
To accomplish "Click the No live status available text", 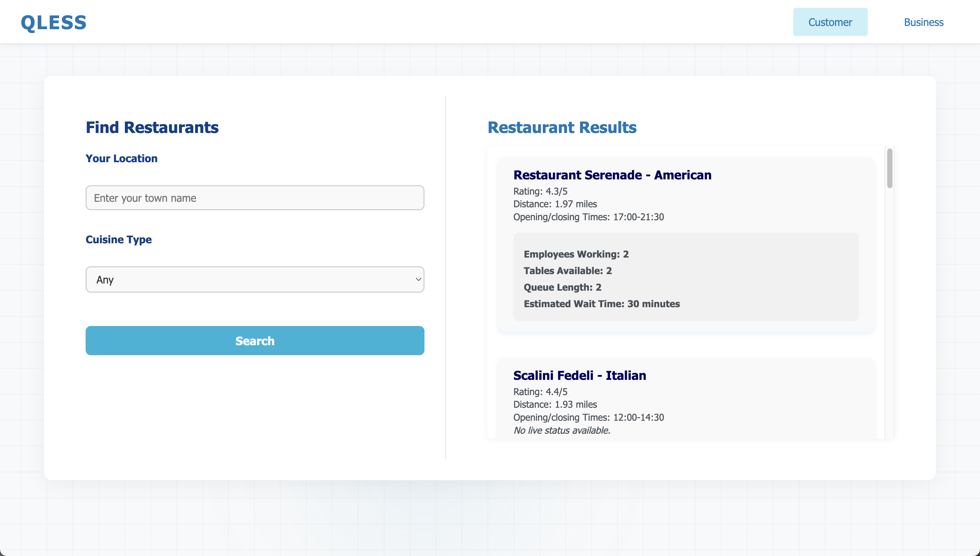I will point(562,430).
